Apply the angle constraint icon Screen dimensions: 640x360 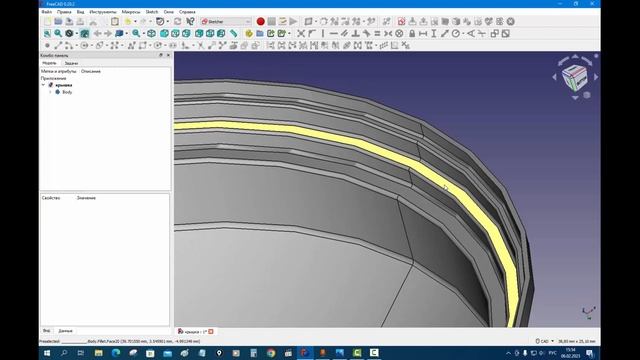(471, 33)
